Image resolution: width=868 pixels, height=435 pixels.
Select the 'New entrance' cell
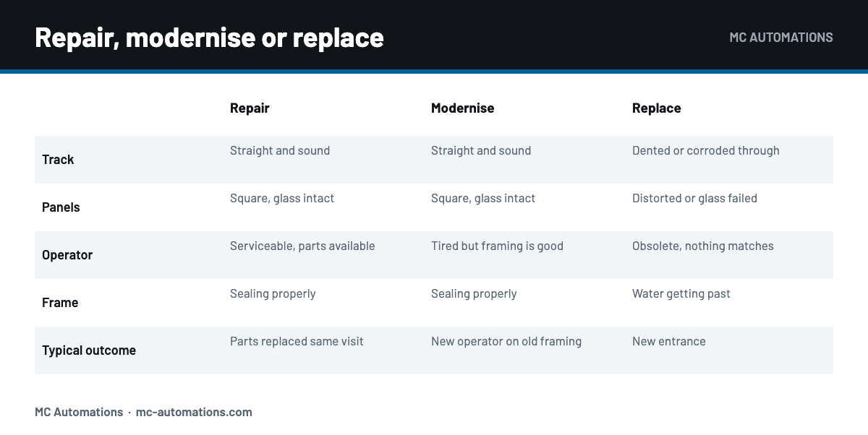coord(669,342)
